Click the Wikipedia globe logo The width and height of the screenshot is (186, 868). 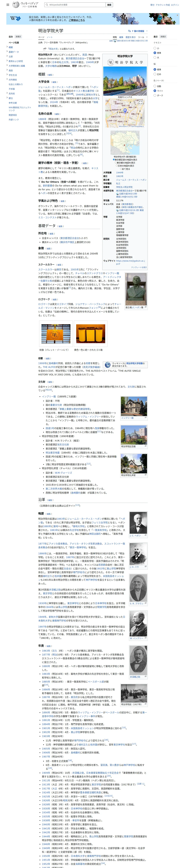click(15, 5)
